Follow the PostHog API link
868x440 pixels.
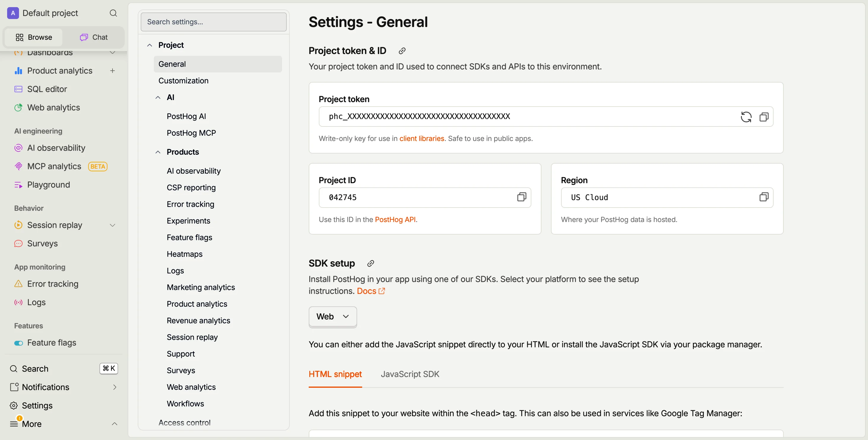tap(395, 219)
